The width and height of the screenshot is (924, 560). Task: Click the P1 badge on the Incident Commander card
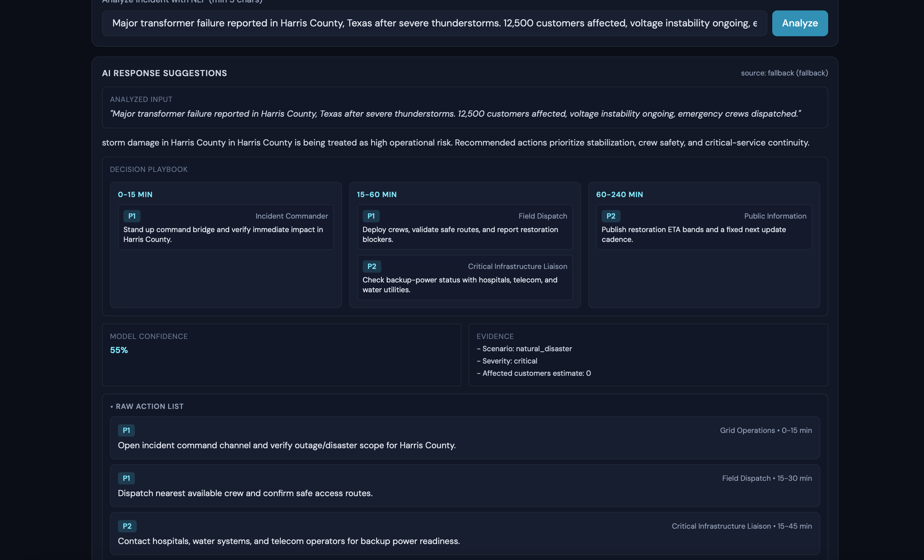pos(131,216)
